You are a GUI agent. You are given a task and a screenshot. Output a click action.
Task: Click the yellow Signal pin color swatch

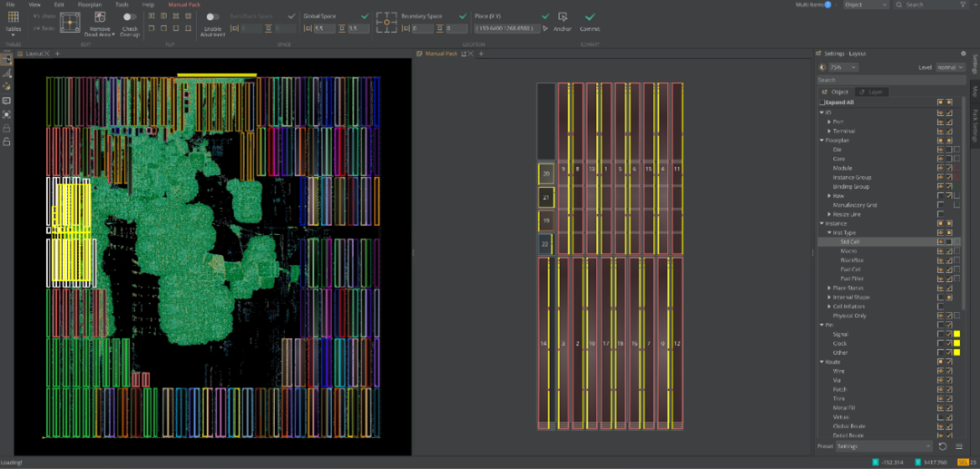point(956,335)
